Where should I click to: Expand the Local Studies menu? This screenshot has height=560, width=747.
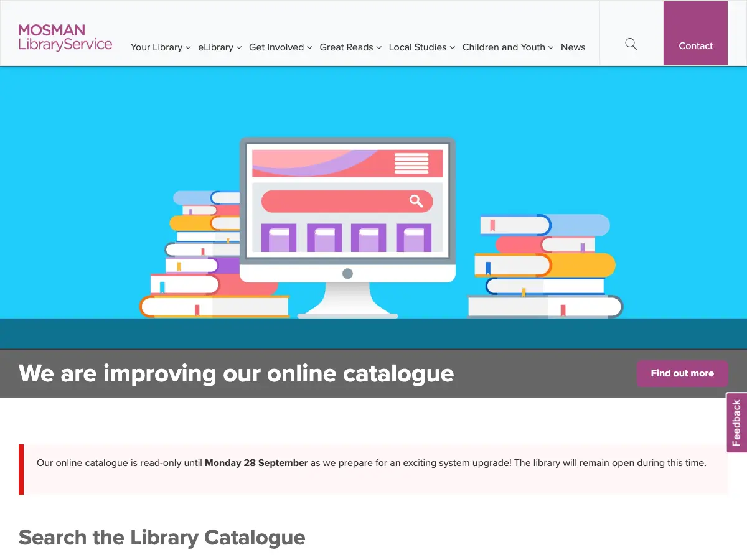[x=422, y=47]
